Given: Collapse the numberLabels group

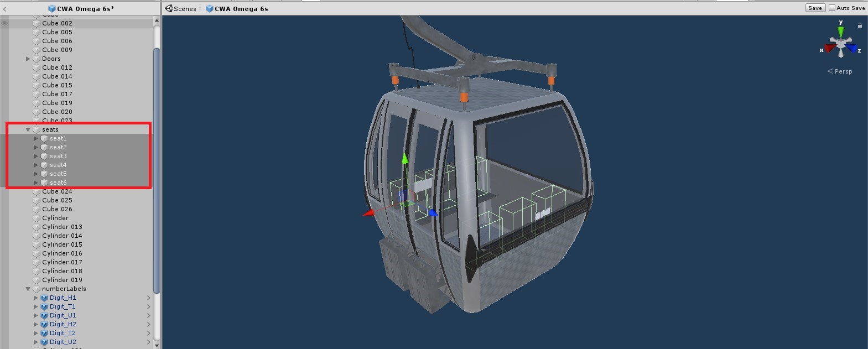Looking at the screenshot, I should pos(28,289).
